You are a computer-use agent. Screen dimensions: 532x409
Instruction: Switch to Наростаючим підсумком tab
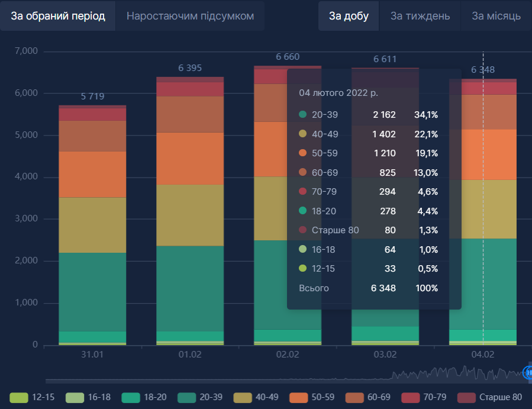190,16
